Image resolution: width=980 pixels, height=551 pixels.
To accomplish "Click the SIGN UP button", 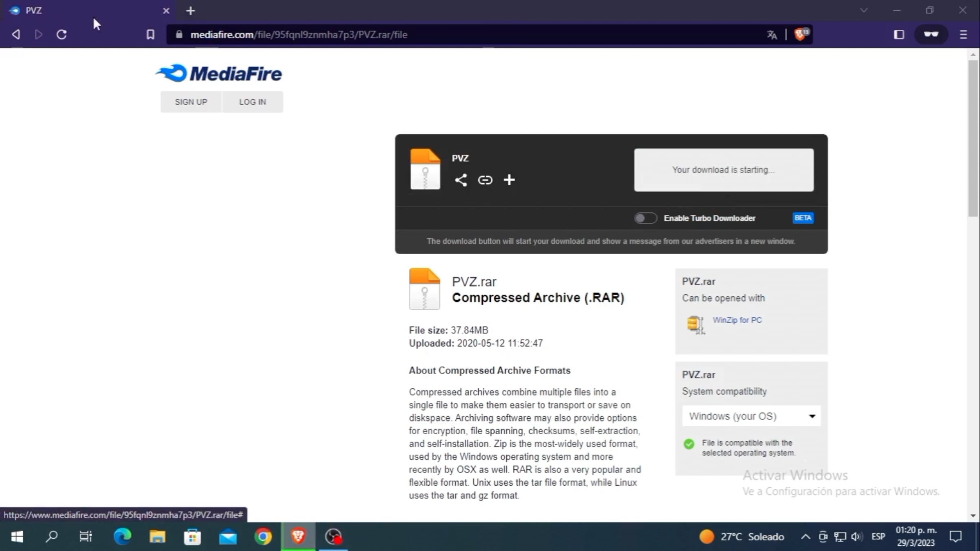I will click(x=191, y=102).
